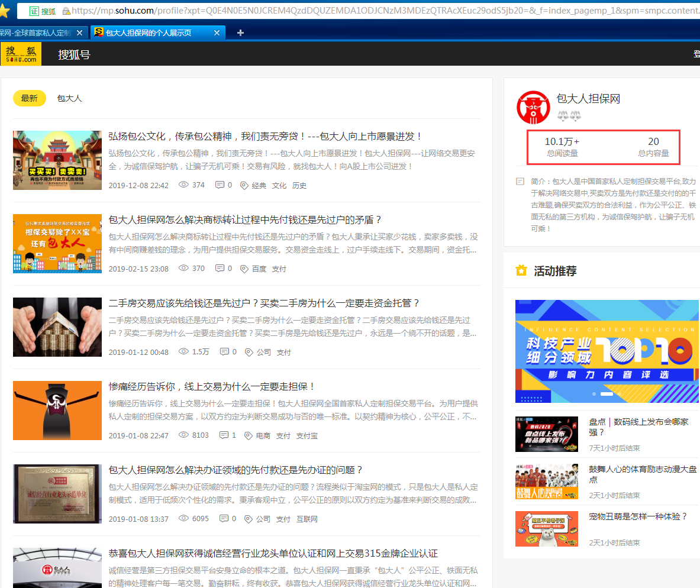Image resolution: width=700 pixels, height=588 pixels.
Task: Open thumbnail of the 商标转让 article
Action: pos(57,244)
